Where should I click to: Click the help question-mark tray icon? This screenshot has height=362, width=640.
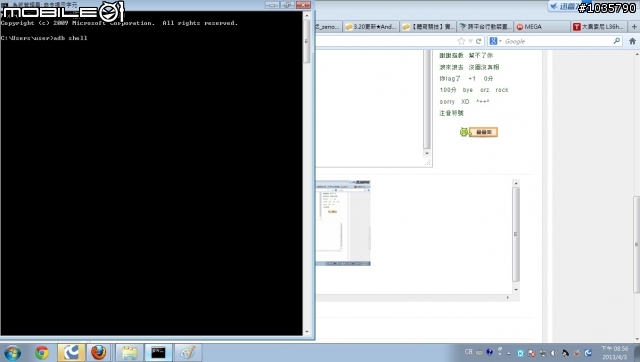[x=489, y=352]
